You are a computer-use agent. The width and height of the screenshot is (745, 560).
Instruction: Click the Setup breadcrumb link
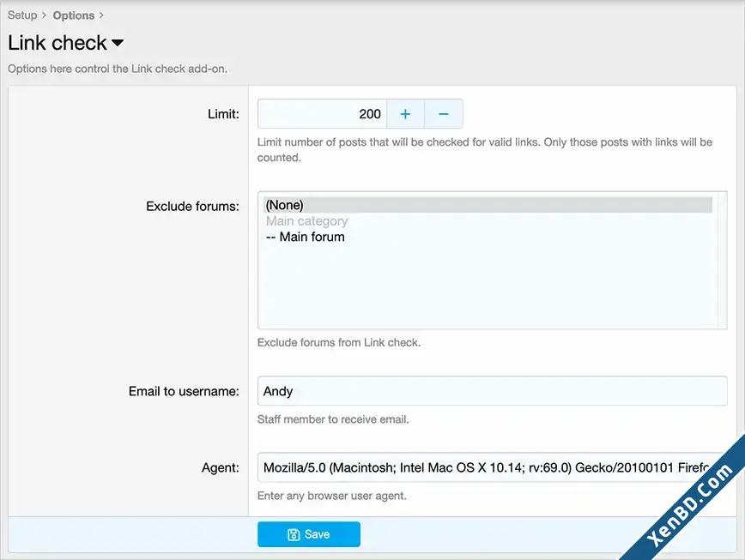point(22,15)
